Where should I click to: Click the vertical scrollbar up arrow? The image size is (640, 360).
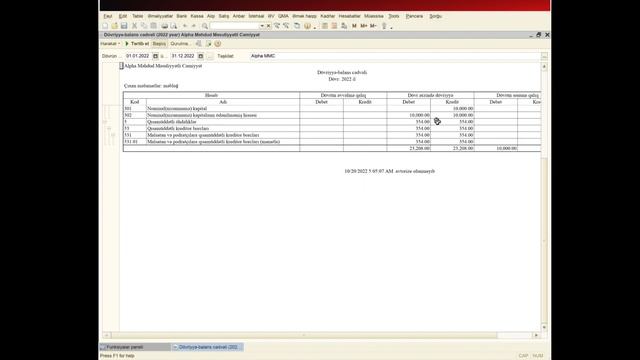(x=544, y=66)
